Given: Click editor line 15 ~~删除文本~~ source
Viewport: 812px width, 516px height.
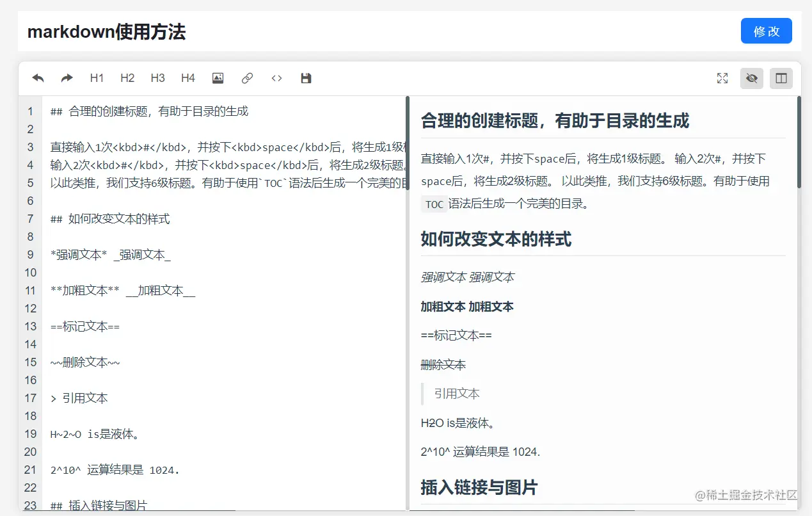Looking at the screenshot, I should click(85, 362).
